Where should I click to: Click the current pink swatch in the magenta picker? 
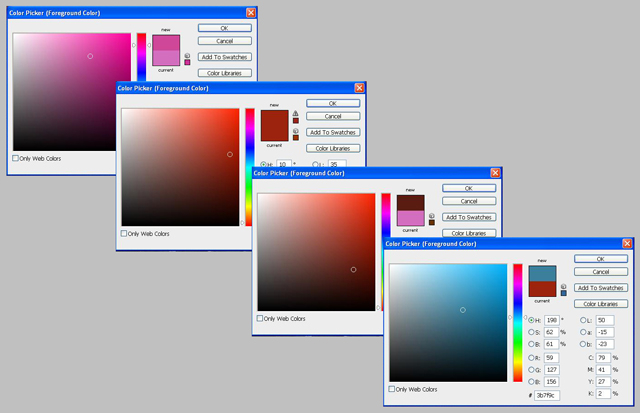(x=166, y=58)
